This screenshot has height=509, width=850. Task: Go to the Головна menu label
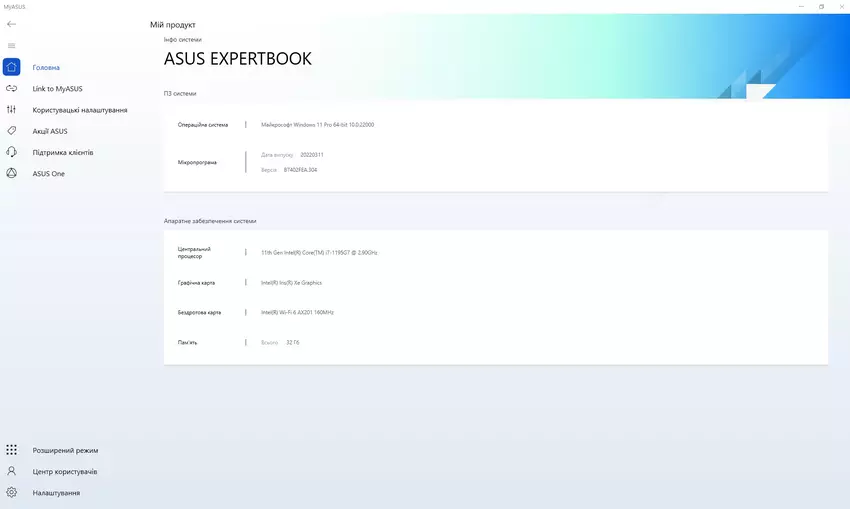[46, 67]
